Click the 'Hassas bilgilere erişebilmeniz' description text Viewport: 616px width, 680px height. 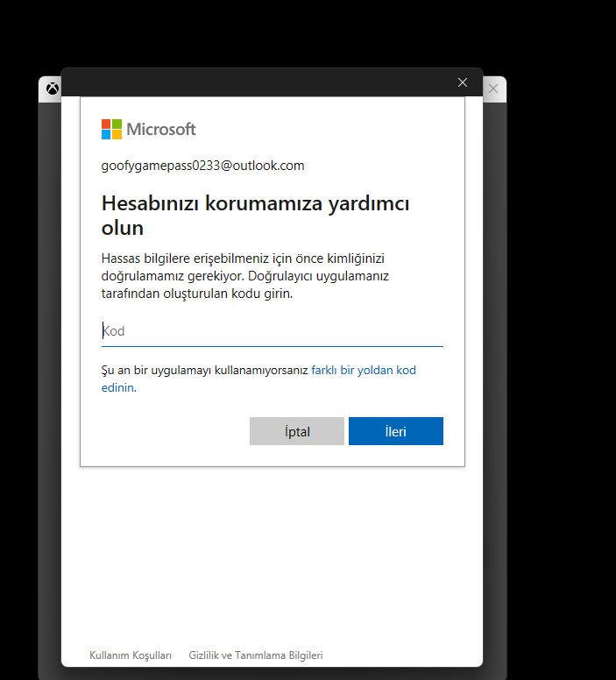click(x=245, y=276)
